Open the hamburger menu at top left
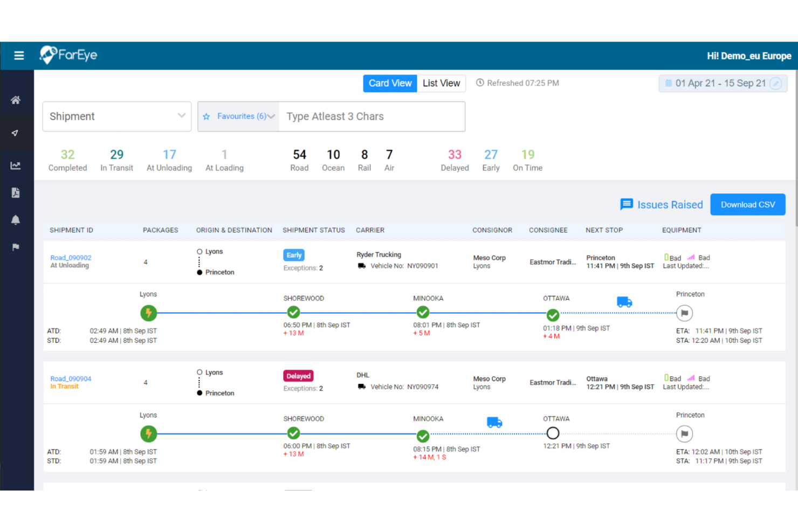 pyautogui.click(x=19, y=56)
